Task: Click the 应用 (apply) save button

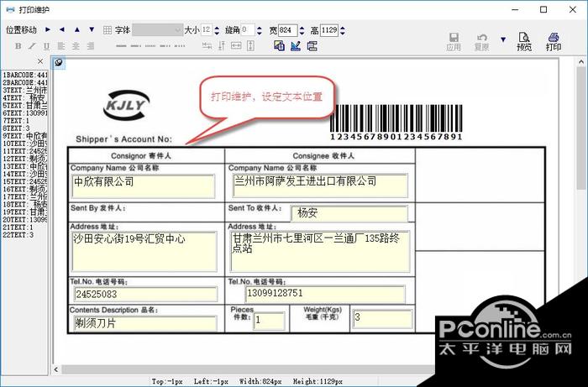Action: (454, 42)
